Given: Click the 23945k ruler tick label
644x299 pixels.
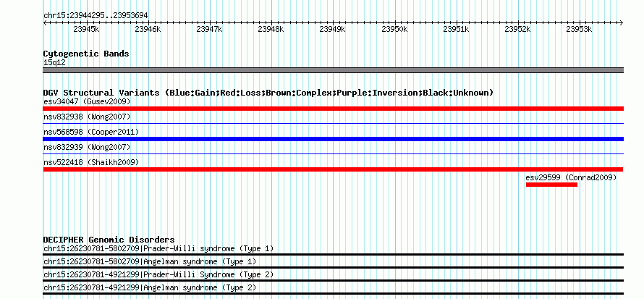Looking at the screenshot, I should [x=86, y=29].
